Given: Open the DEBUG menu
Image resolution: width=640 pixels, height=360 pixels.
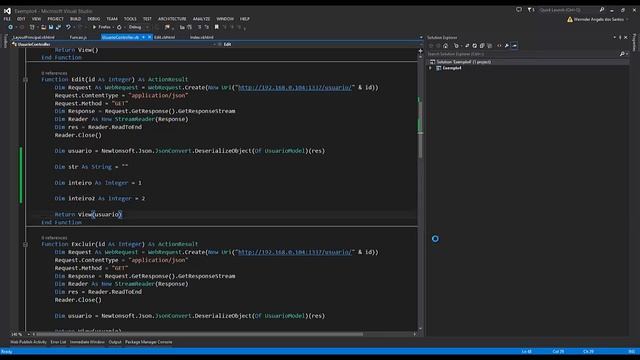Looking at the screenshot, I should coord(93,19).
